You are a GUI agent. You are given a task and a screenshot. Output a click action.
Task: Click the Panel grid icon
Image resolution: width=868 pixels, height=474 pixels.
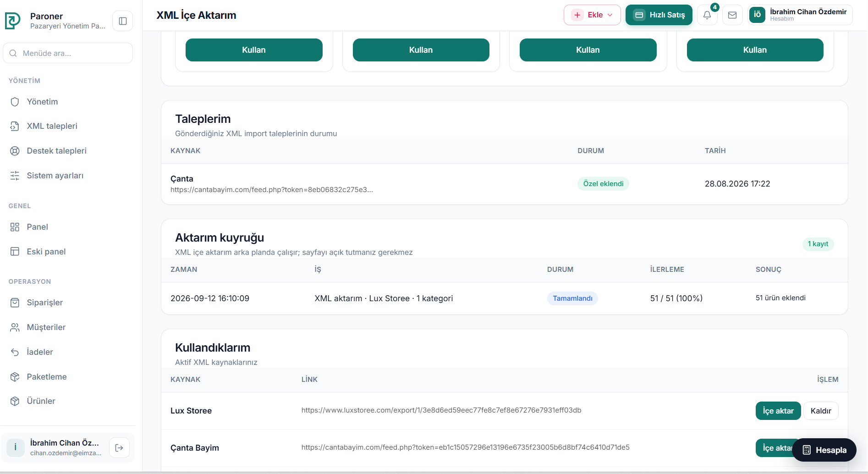[15, 227]
